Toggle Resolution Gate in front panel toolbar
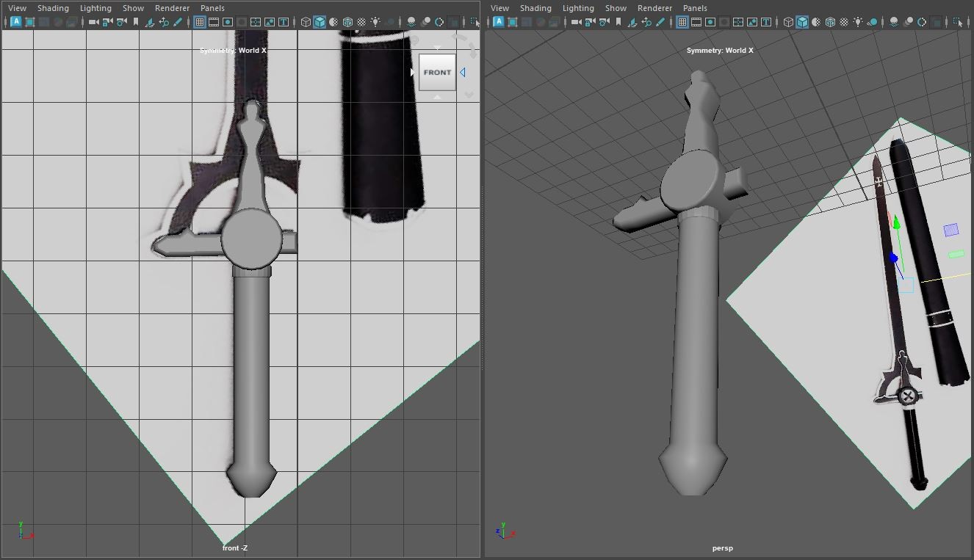This screenshot has height=560, width=974. [x=228, y=22]
